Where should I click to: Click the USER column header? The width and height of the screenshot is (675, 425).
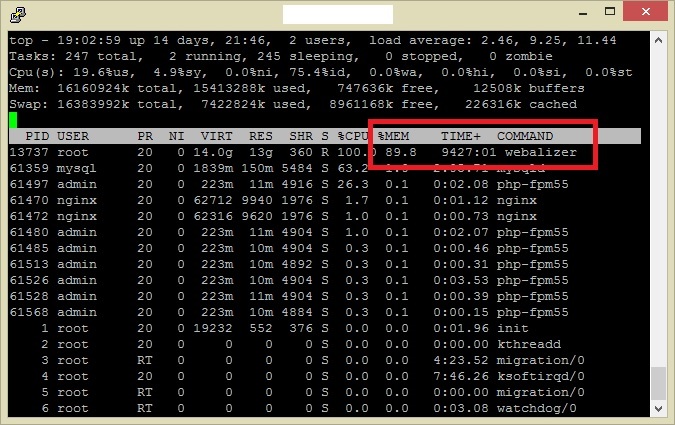(73, 136)
